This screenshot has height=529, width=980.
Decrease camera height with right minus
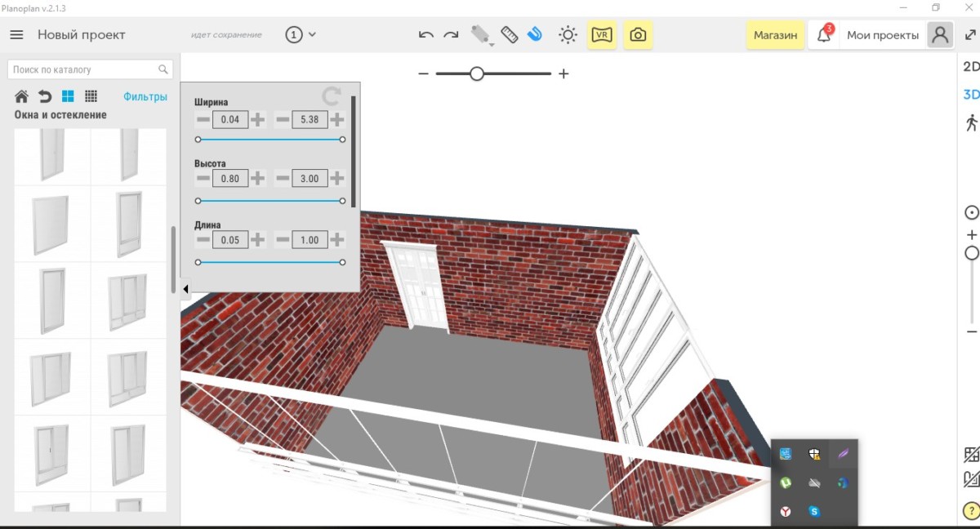click(972, 331)
